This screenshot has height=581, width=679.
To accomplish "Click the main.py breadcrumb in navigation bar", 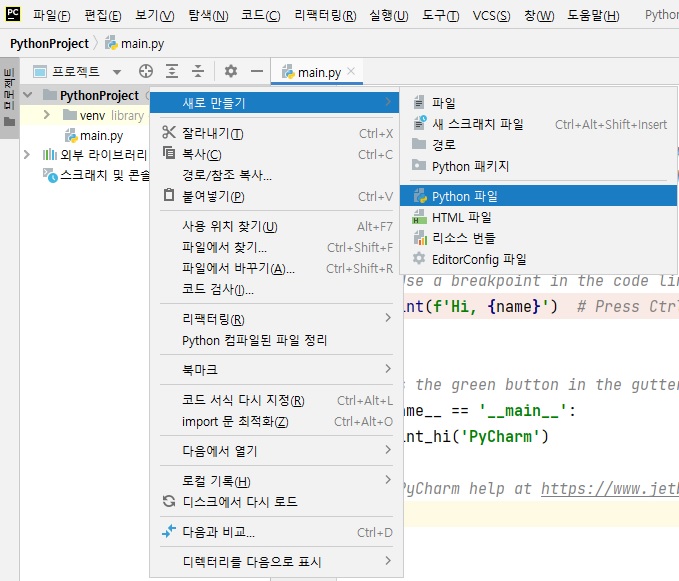I will 134,43.
